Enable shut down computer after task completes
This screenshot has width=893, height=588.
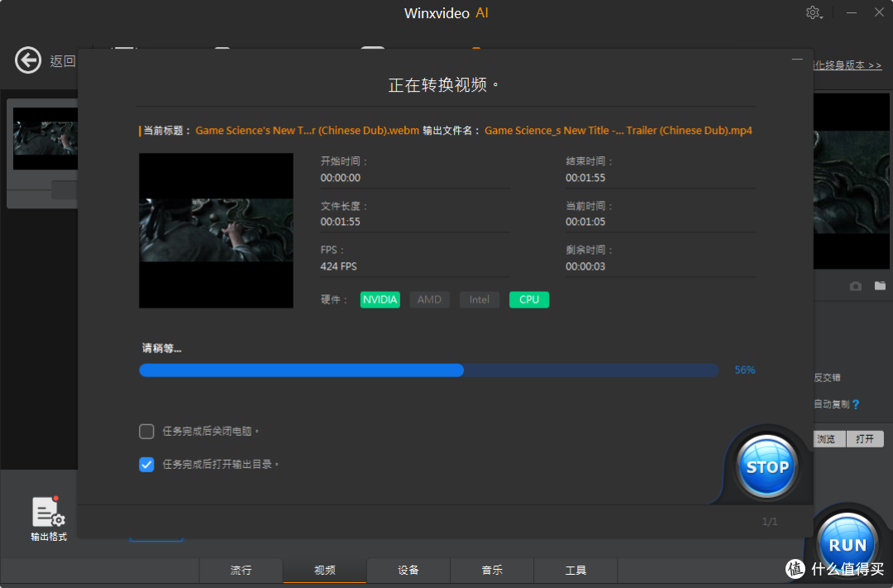(146, 432)
